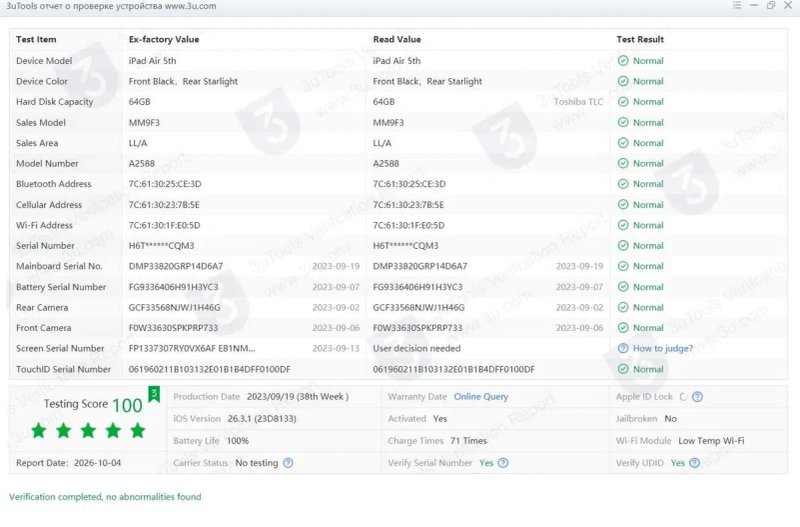This screenshot has height=527, width=800.
Task: Open the Online Query warranty link
Action: click(481, 396)
